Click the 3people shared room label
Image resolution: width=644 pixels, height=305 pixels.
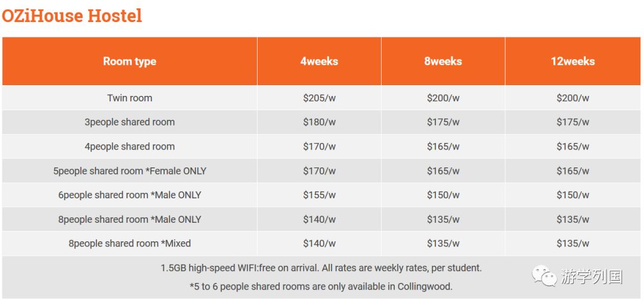point(130,122)
